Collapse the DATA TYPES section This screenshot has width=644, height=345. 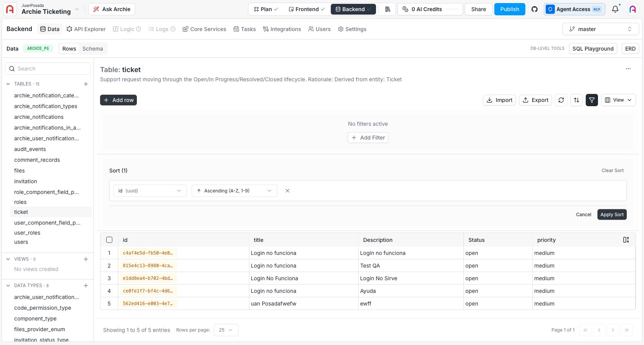tap(8, 286)
